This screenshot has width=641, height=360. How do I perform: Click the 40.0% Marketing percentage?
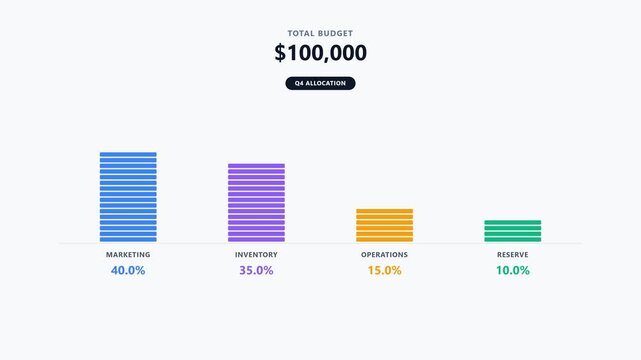coord(128,271)
